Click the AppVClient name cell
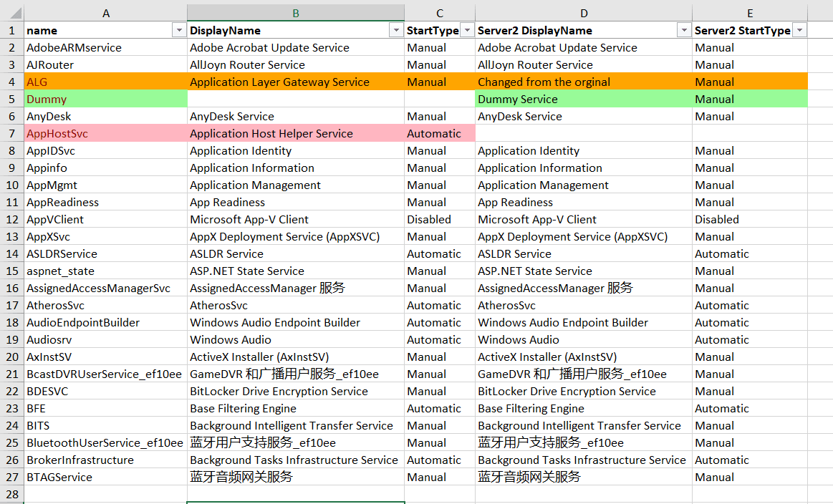This screenshot has height=504, width=833. click(x=106, y=219)
